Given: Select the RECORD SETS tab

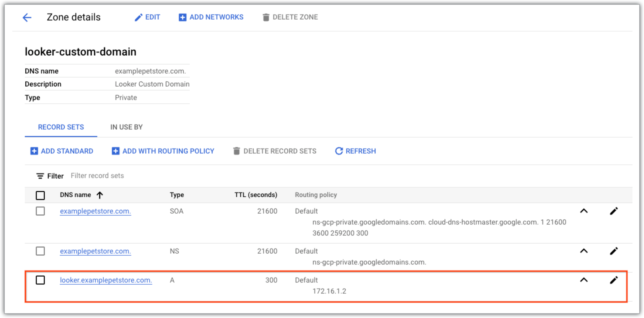Looking at the screenshot, I should [61, 127].
